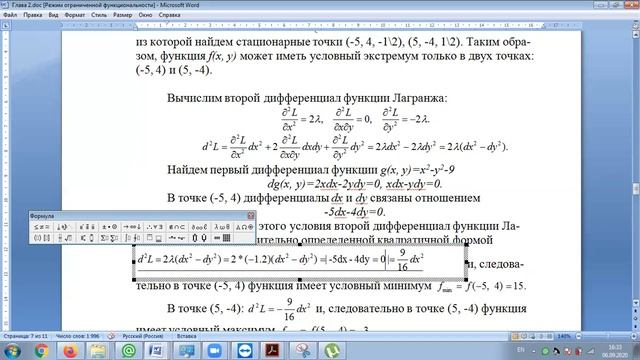Image resolution: width=640 pixels, height=360 pixels.
Task: Open the Файл menu
Action: [10, 15]
